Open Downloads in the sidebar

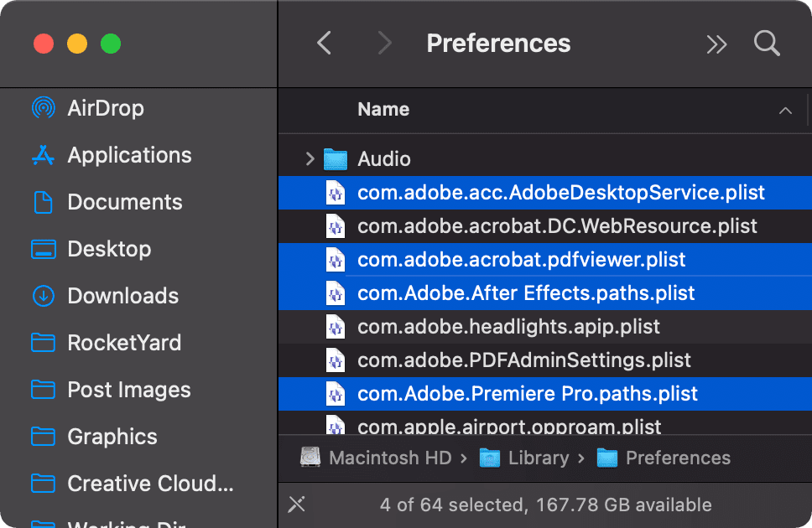click(122, 296)
